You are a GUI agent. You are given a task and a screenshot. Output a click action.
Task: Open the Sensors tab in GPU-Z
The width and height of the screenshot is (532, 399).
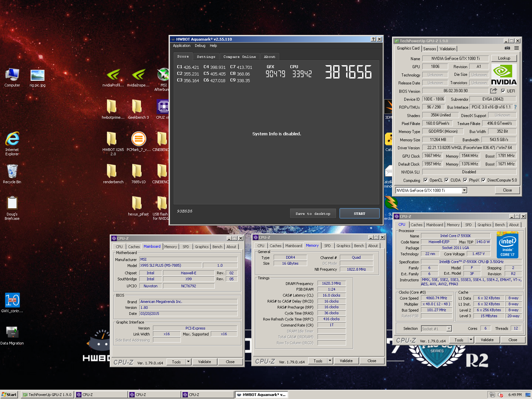click(430, 49)
